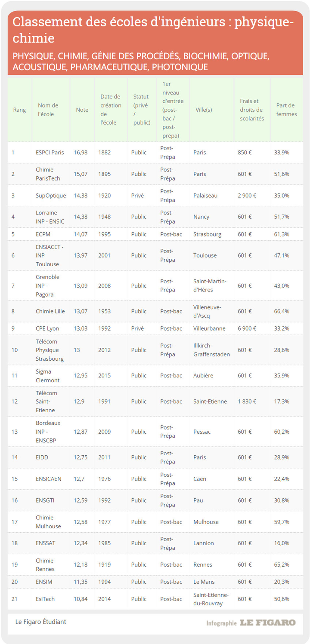Click the Le Figaro logo
Image resolution: width=310 pixels, height=644 pixels.
(x=267, y=623)
